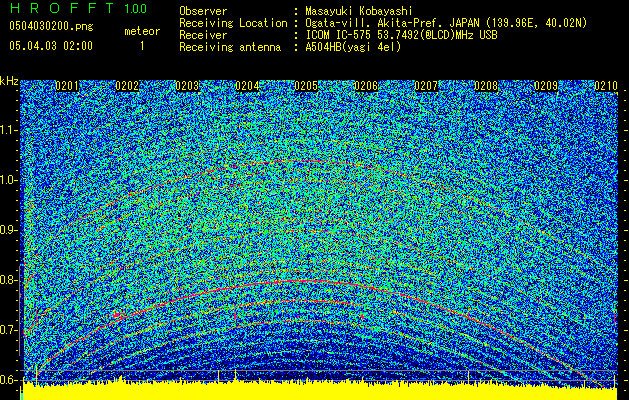
Task: Click the Receiving antenna label
Action: 230,47
